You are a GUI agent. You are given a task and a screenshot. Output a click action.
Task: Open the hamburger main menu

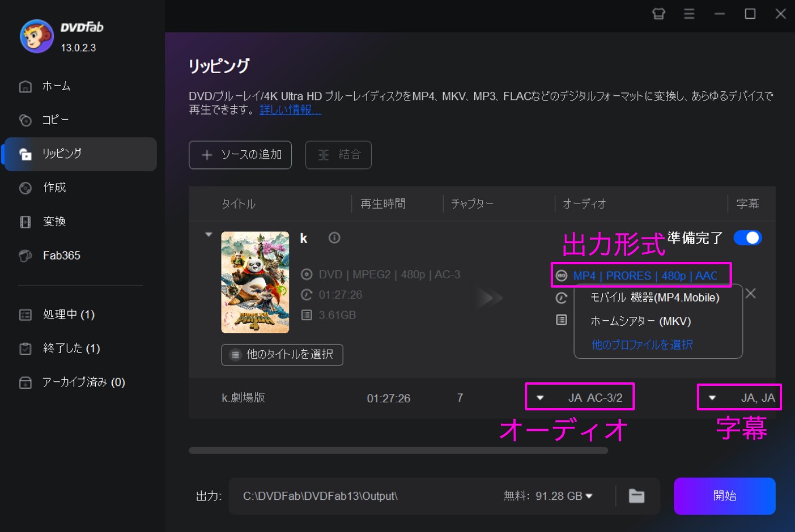pyautogui.click(x=689, y=13)
